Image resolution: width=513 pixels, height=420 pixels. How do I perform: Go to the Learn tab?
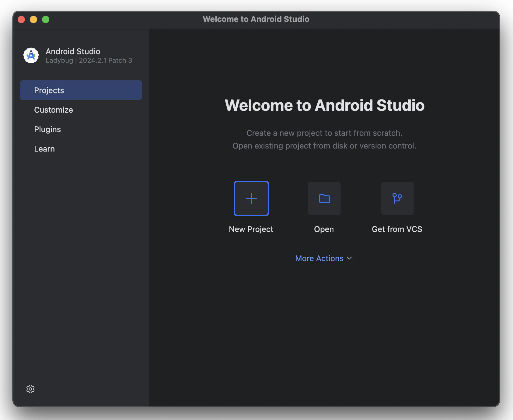81,149
